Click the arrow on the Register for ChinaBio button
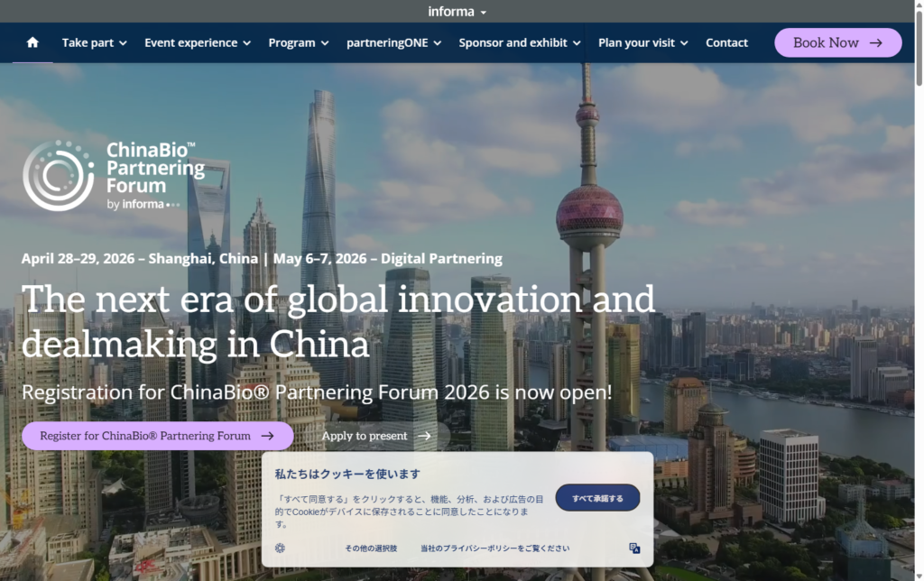Viewport: 924px width, 581px height. click(x=267, y=436)
